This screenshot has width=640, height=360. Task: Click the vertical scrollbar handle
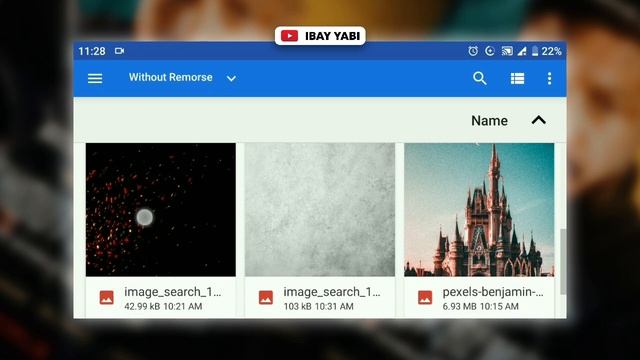[563, 261]
